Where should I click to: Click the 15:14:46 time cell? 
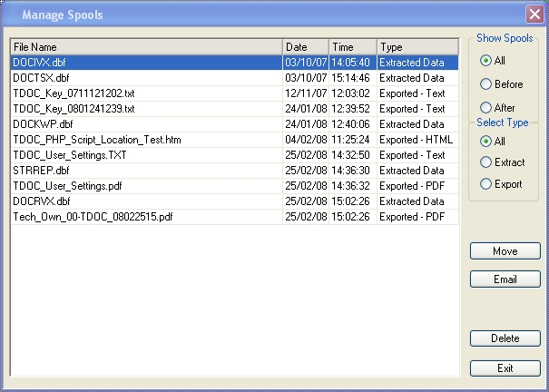tap(353, 78)
